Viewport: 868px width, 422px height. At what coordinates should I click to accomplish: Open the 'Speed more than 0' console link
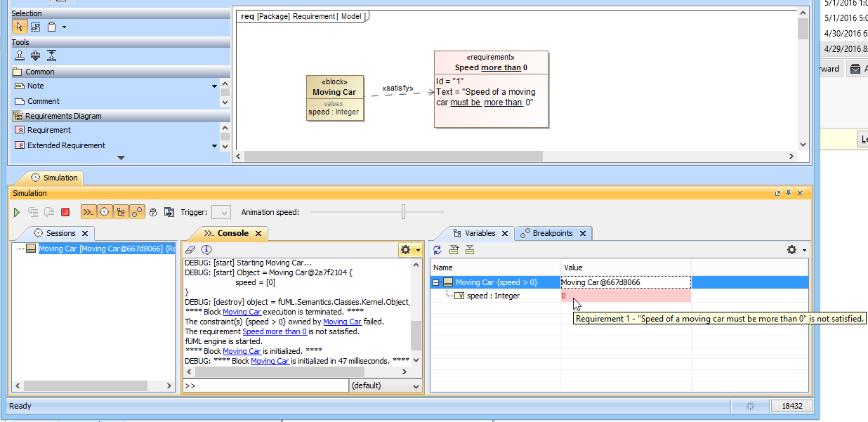(x=274, y=331)
